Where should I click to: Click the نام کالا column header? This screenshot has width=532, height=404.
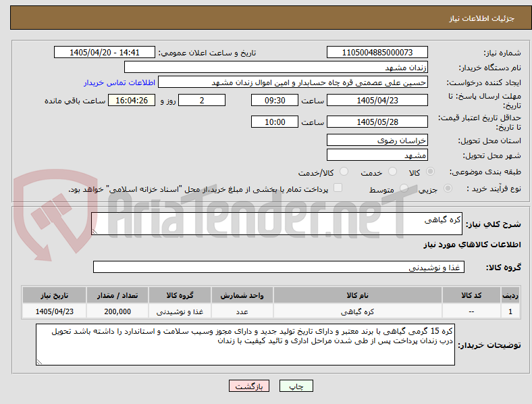click(358, 295)
